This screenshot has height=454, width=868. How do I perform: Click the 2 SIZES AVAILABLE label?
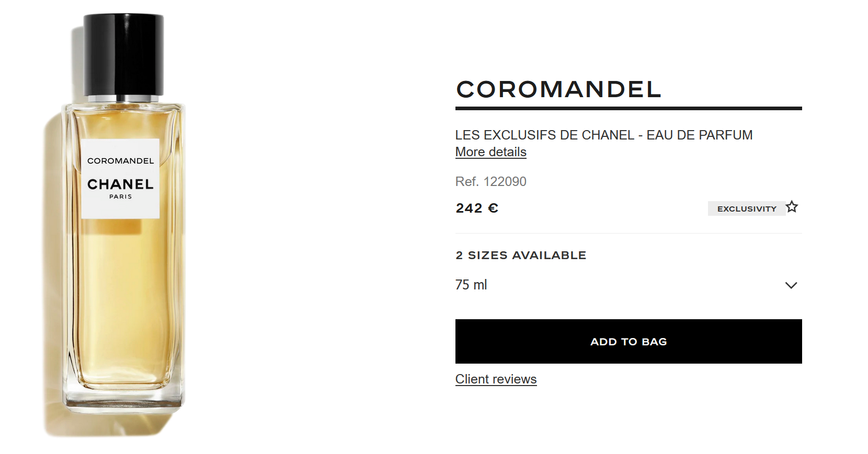click(x=521, y=255)
